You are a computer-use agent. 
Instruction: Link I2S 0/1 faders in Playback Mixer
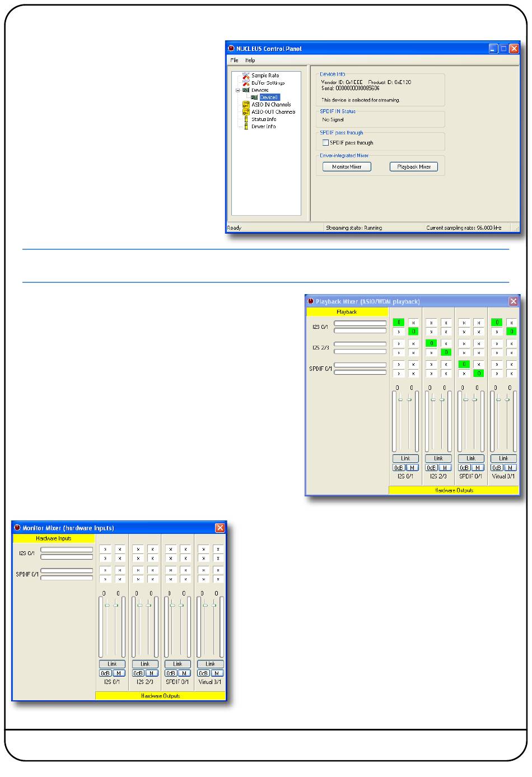(405, 458)
